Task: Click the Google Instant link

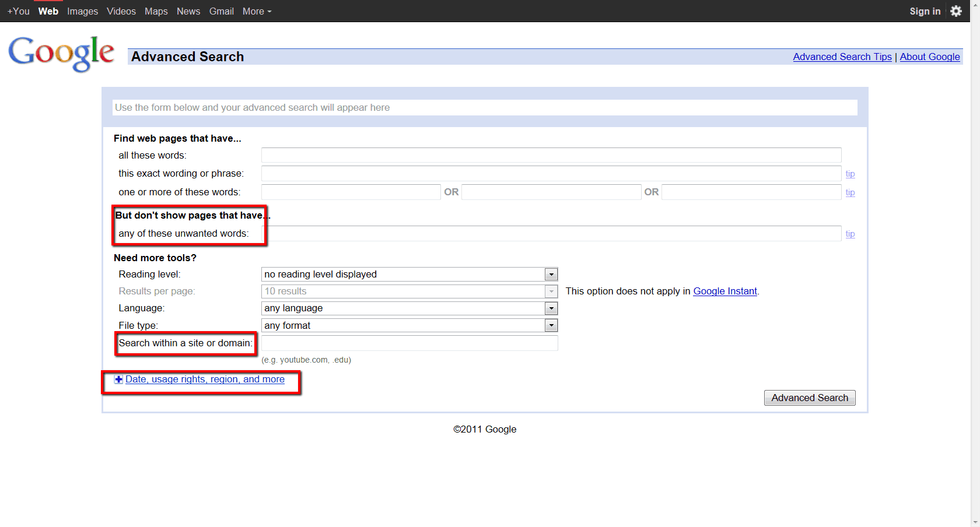Action: (x=724, y=291)
